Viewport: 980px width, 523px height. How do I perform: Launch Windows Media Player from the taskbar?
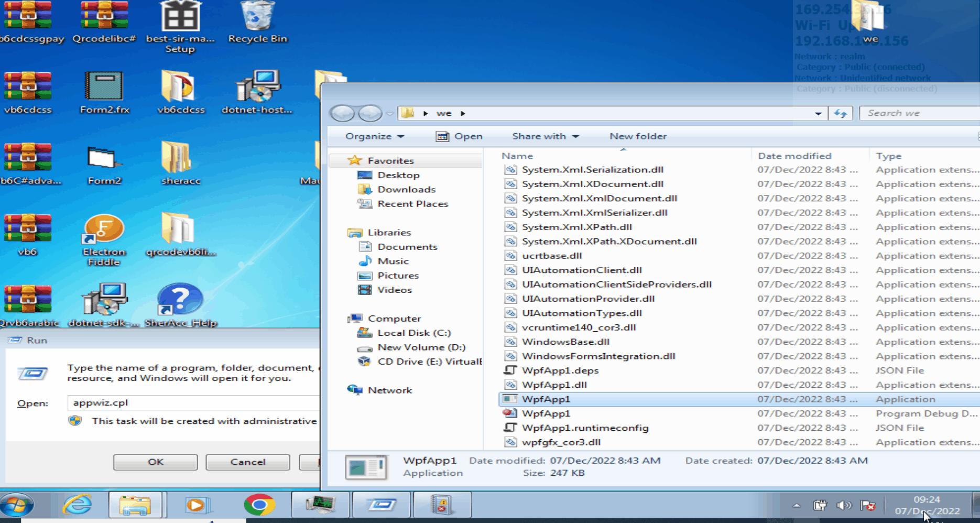tap(198, 505)
